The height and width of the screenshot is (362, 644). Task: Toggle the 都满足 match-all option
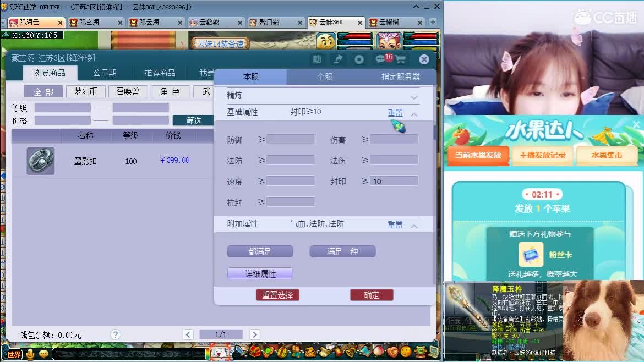tap(260, 251)
